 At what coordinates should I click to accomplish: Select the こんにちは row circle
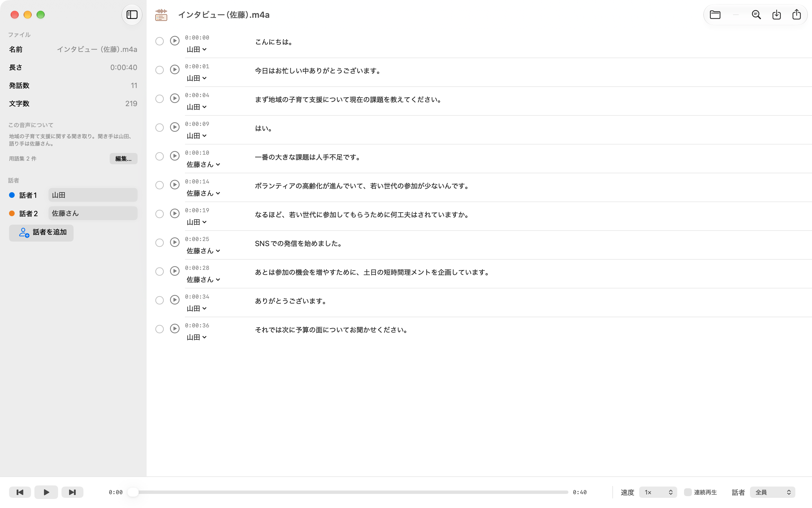[x=159, y=41]
